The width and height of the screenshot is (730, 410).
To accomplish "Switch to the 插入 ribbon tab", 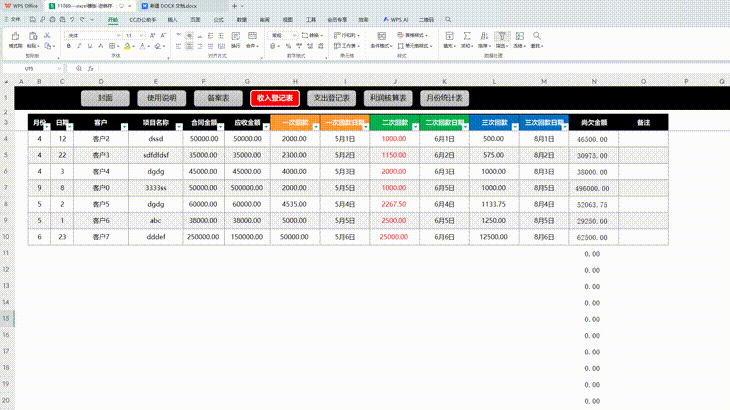I will pos(172,20).
